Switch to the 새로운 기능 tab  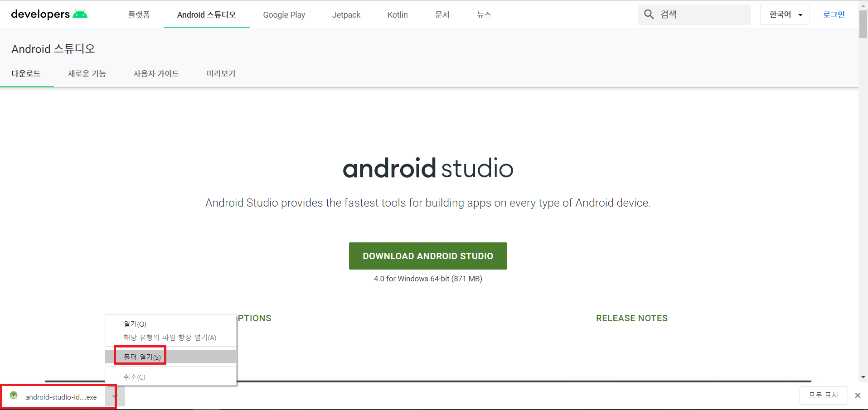(x=87, y=73)
